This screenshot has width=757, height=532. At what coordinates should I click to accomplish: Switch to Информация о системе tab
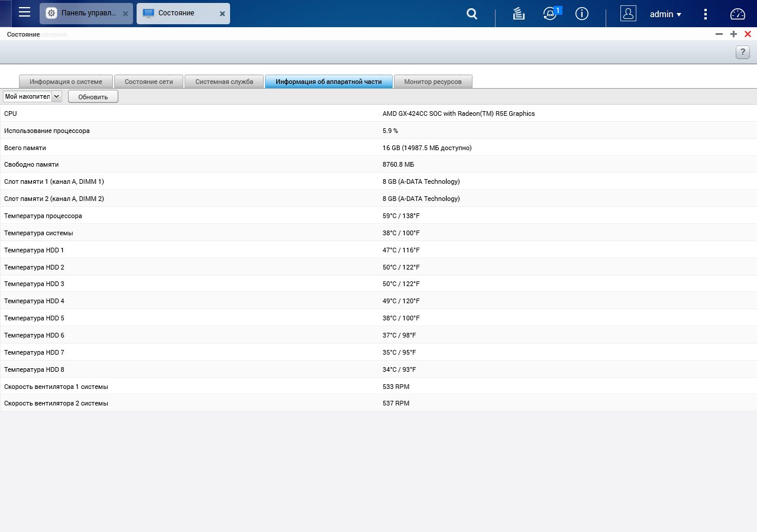66,82
